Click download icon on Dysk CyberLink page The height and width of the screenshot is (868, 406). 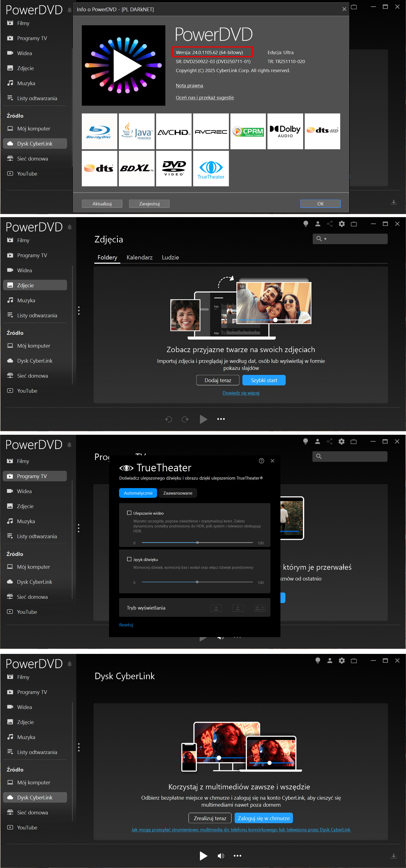tap(393, 856)
